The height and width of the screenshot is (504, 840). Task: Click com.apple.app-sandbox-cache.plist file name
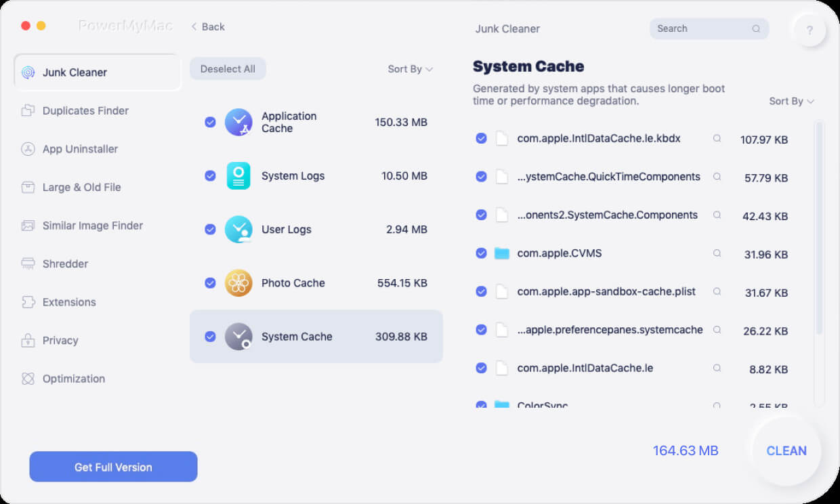tap(606, 291)
